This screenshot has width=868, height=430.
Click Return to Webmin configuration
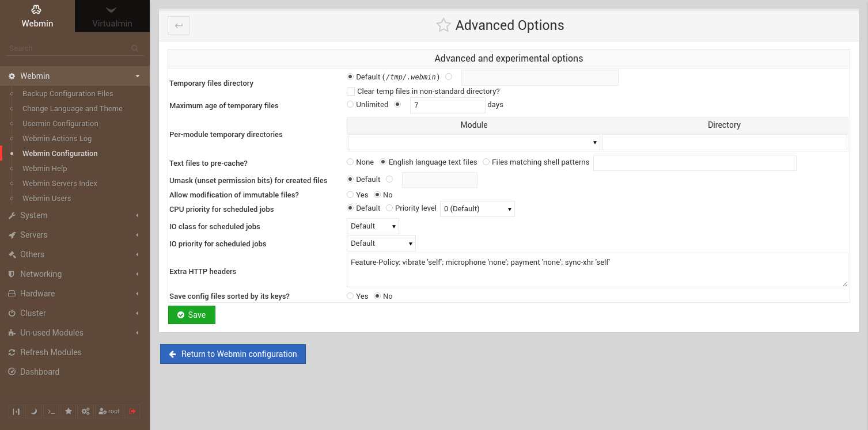click(233, 353)
